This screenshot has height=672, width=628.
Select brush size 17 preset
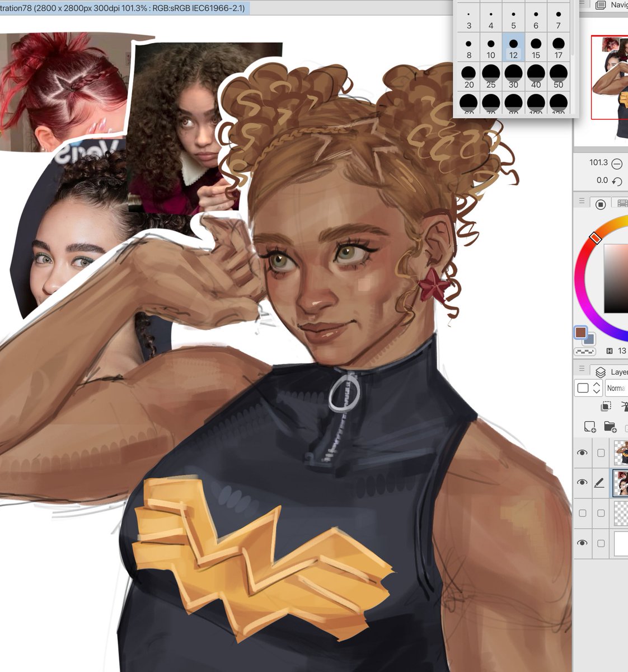pos(558,47)
